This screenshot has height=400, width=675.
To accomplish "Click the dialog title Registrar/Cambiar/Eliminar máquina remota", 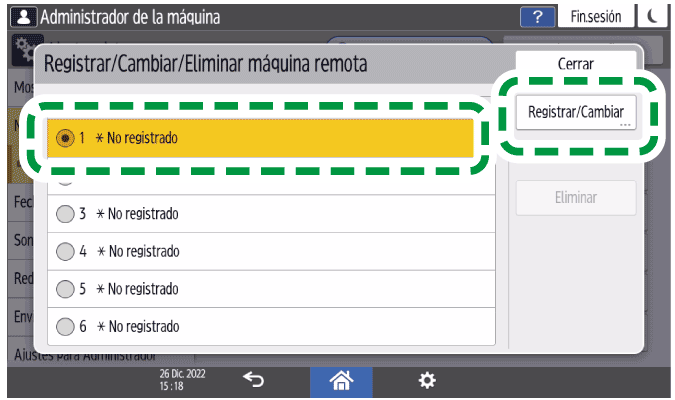I will 205,64.
